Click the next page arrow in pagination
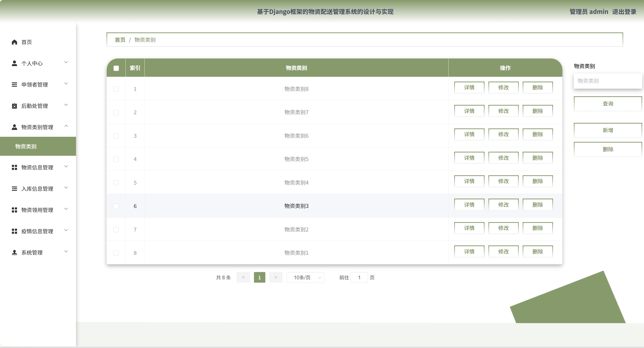The width and height of the screenshot is (644, 348). click(x=275, y=278)
